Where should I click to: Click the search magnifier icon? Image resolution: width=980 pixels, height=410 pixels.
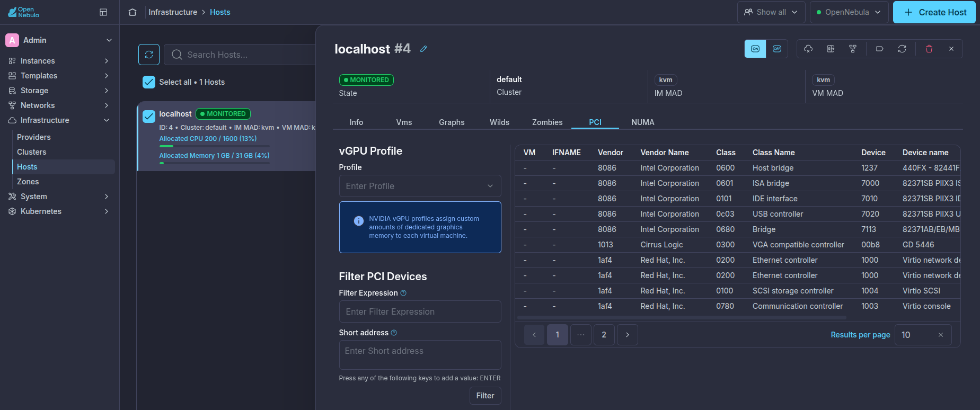pyautogui.click(x=177, y=55)
